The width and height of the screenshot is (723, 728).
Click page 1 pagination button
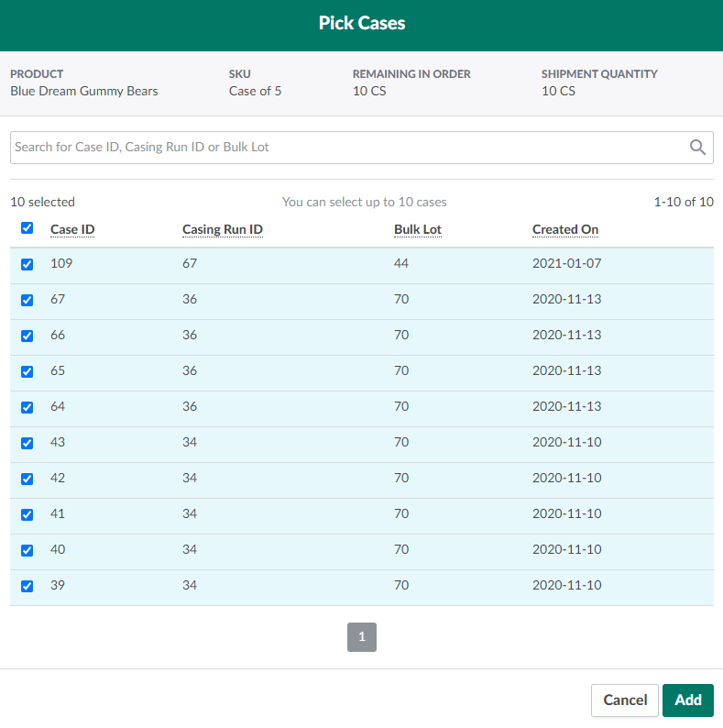(362, 637)
